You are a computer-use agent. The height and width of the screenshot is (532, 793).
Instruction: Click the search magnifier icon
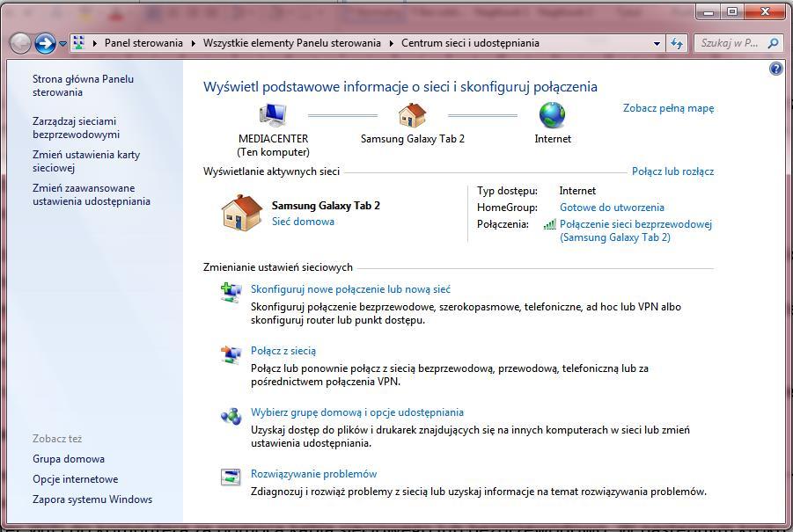tap(773, 43)
